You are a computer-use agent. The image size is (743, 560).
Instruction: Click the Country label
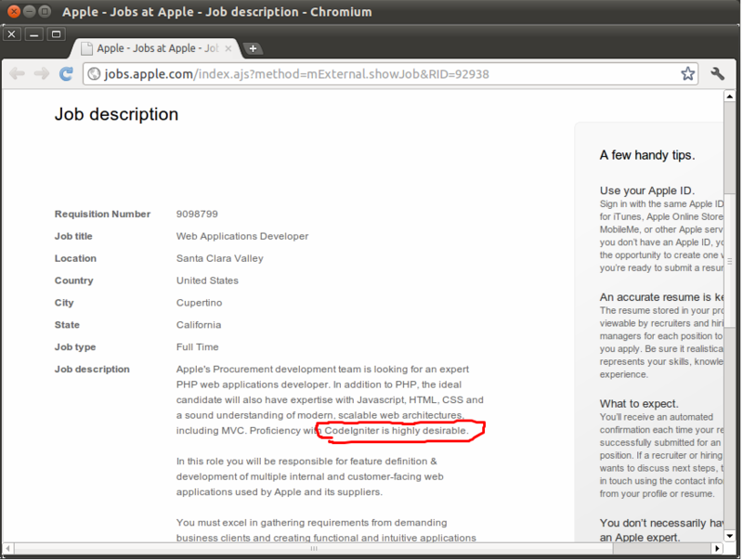tap(74, 280)
